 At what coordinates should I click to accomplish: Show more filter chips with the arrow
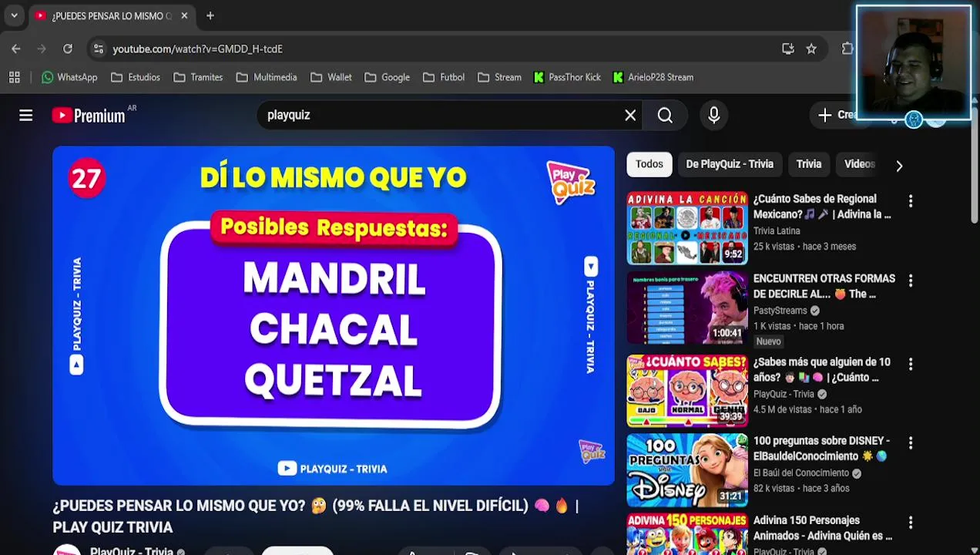899,165
